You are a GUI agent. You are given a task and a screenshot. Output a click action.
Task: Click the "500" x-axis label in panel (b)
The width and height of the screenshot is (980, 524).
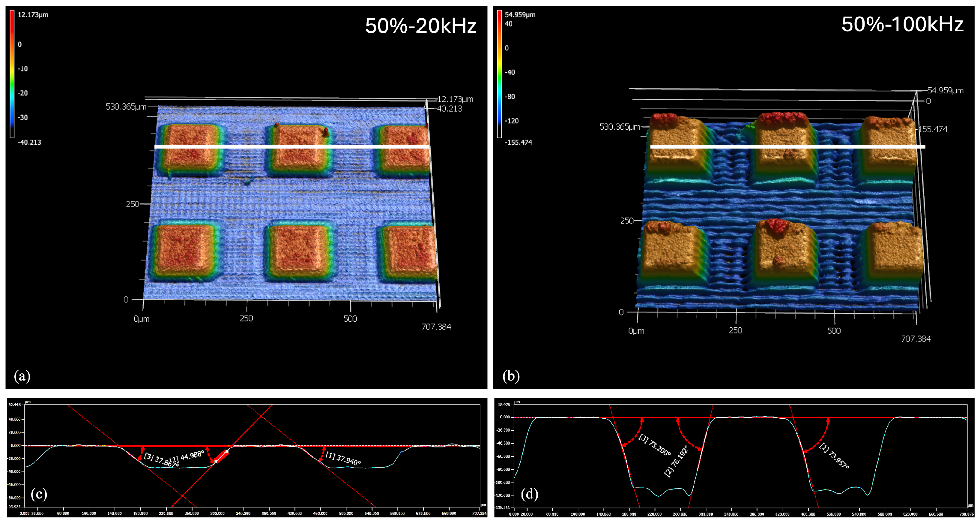tap(834, 330)
